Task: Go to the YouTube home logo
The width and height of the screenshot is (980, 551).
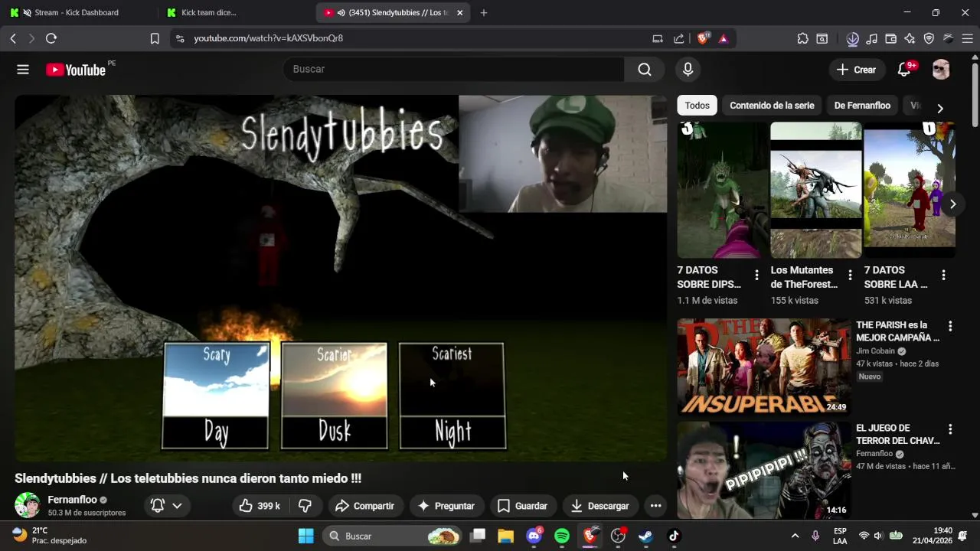Action: point(76,70)
